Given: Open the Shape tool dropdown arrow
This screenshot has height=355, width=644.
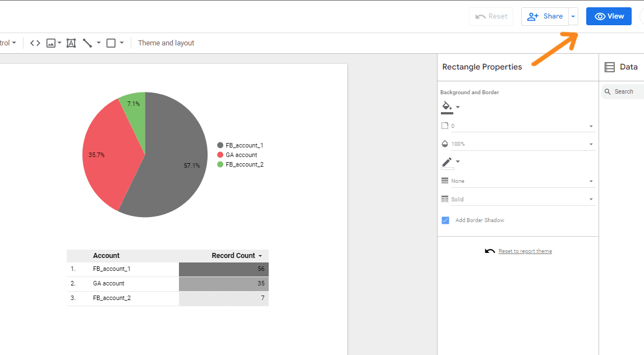Looking at the screenshot, I should (x=122, y=43).
